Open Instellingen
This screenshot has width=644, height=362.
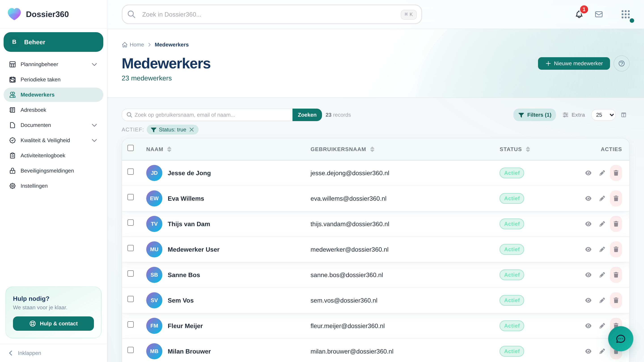coord(53,186)
